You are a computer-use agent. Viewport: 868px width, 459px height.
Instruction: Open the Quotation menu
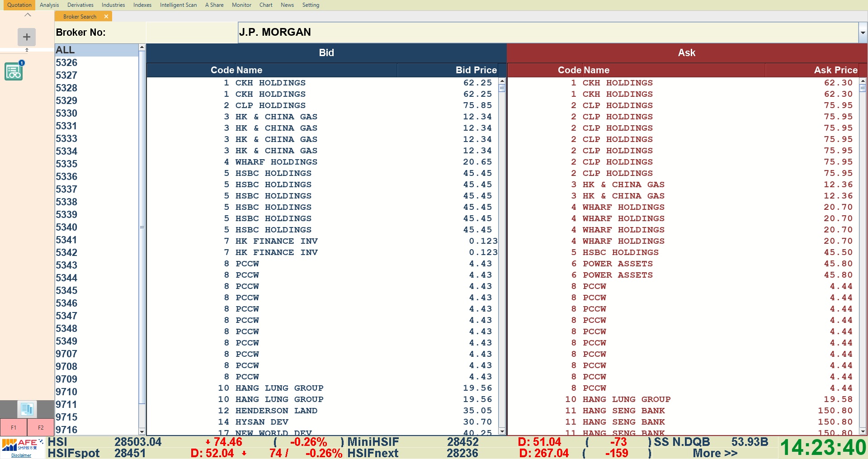pos(19,5)
